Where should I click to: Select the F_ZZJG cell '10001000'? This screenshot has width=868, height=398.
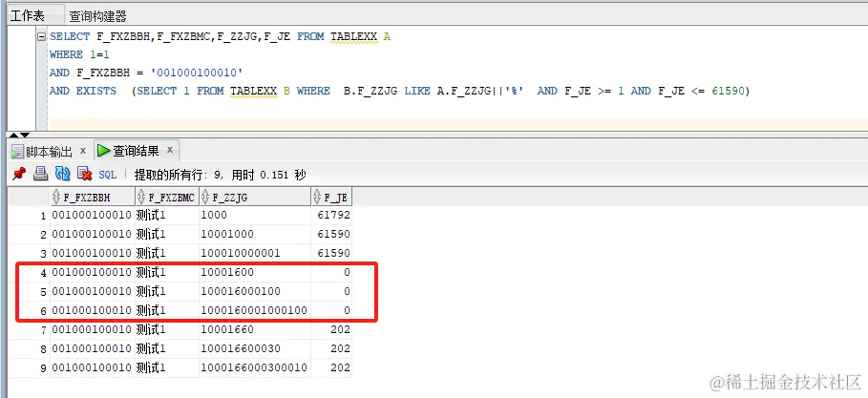click(x=255, y=234)
